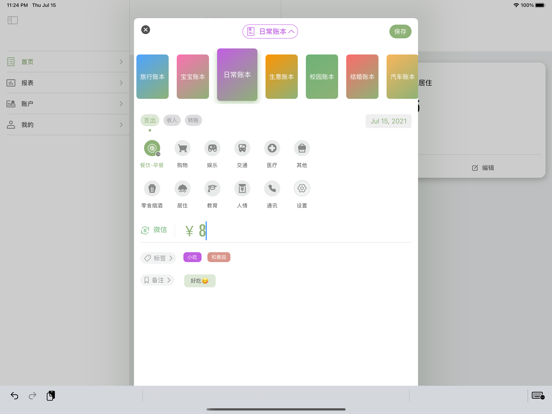The width and height of the screenshot is (552, 414).
Task: Close the new record dialog
Action: (x=145, y=30)
